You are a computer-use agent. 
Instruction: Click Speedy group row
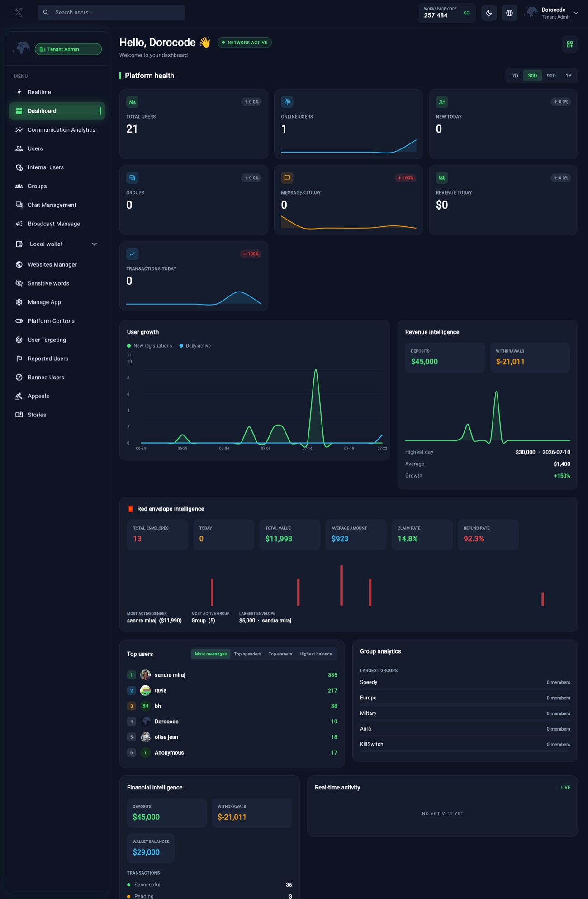(465, 684)
